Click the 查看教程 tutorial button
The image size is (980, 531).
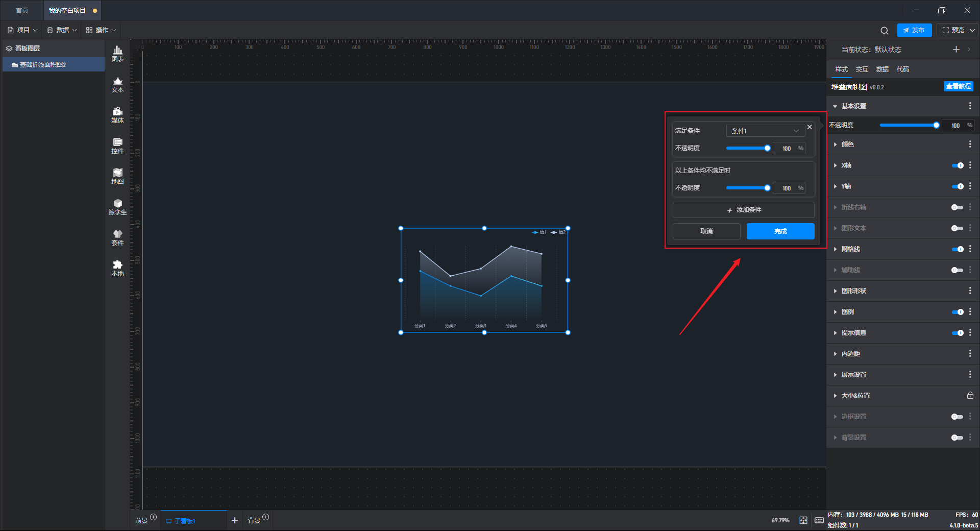(959, 86)
